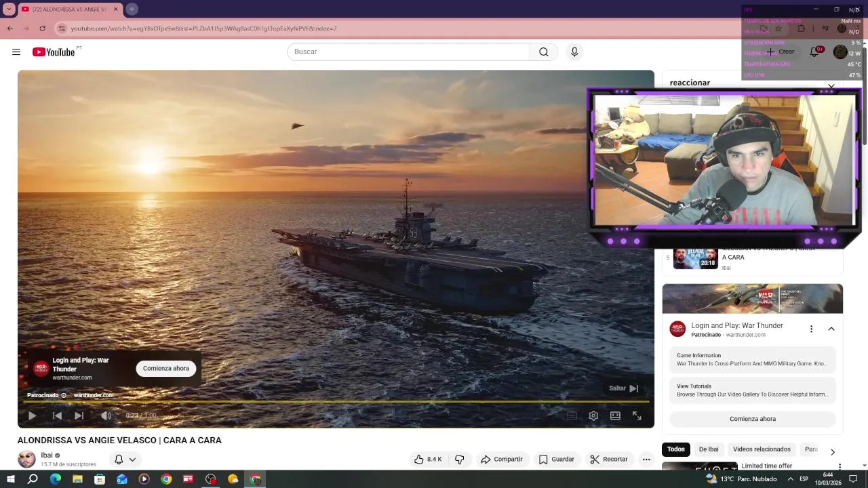
Task: Open War Thunder sidebar banner image
Action: point(753,299)
